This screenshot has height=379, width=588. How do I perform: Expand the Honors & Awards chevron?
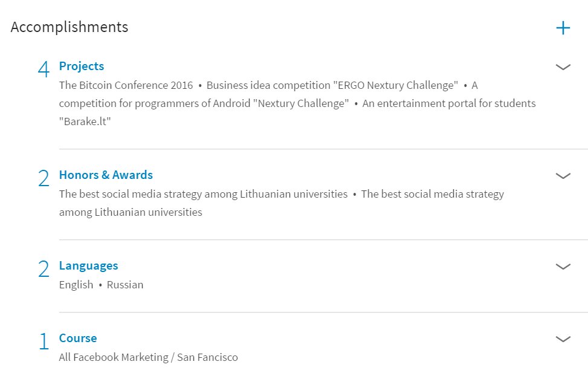563,176
